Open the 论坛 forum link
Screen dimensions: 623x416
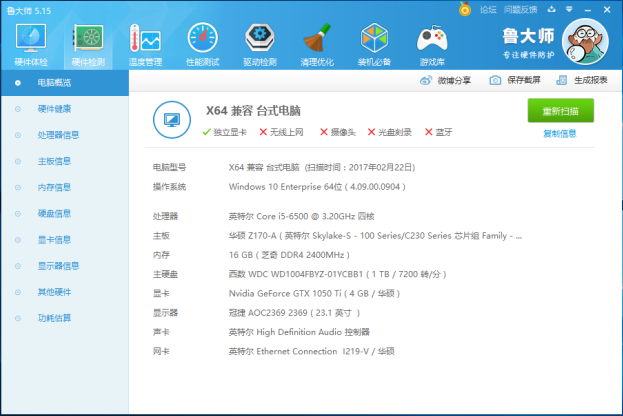(x=488, y=10)
